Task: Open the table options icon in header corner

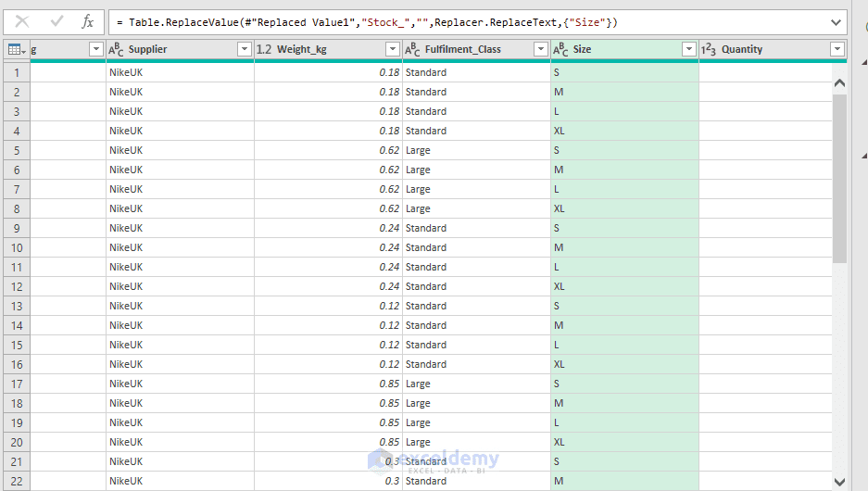Action: pyautogui.click(x=17, y=50)
